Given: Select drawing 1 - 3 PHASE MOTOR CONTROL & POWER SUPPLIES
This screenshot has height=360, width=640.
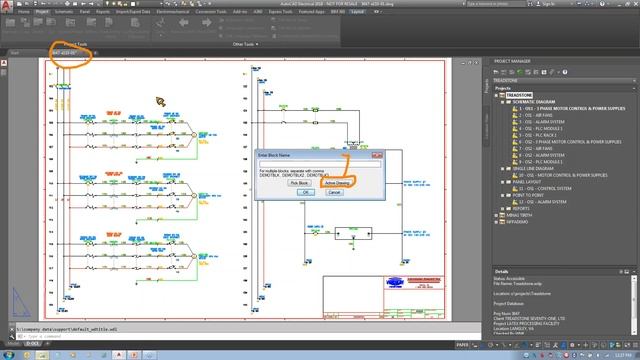Looking at the screenshot, I should click(572, 109).
